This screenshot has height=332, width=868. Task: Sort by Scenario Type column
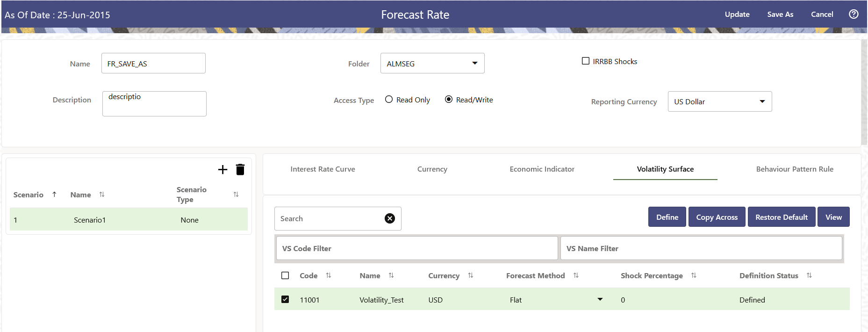[x=236, y=195]
